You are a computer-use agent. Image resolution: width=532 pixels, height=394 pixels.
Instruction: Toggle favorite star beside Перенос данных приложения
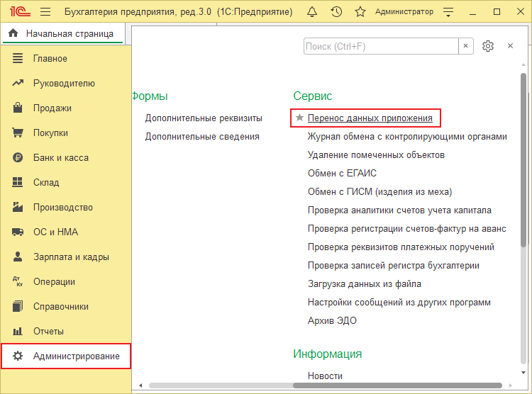click(x=299, y=118)
